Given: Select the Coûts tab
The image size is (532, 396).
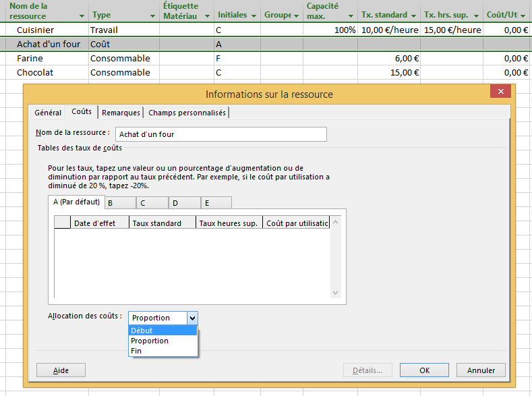Looking at the screenshot, I should (x=82, y=111).
